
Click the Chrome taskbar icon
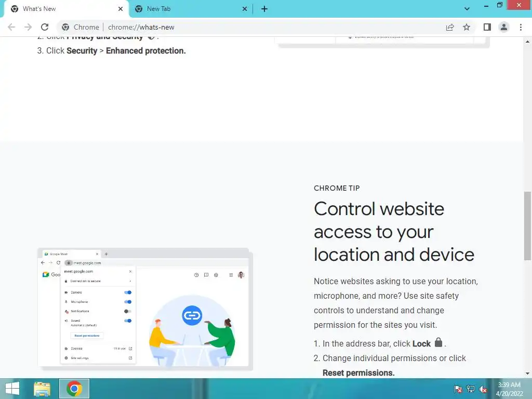click(x=74, y=389)
